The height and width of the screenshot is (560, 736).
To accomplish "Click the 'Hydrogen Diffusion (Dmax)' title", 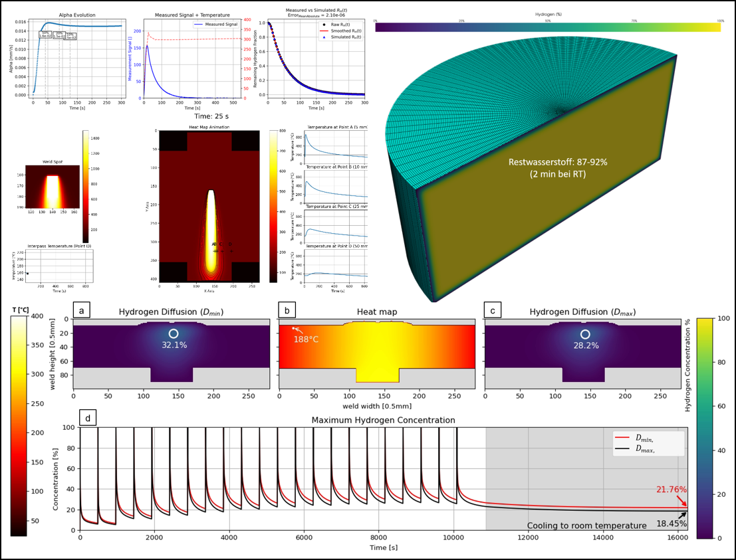I will coord(582,312).
